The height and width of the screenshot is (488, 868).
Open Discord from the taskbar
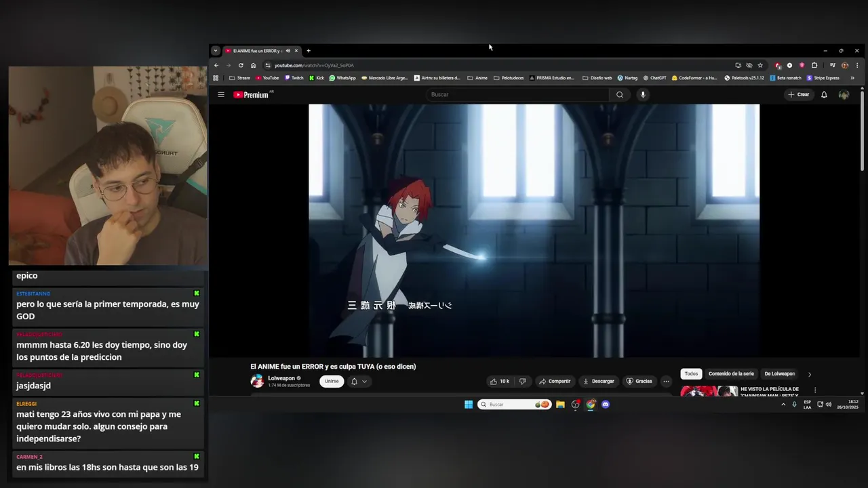coord(606,405)
